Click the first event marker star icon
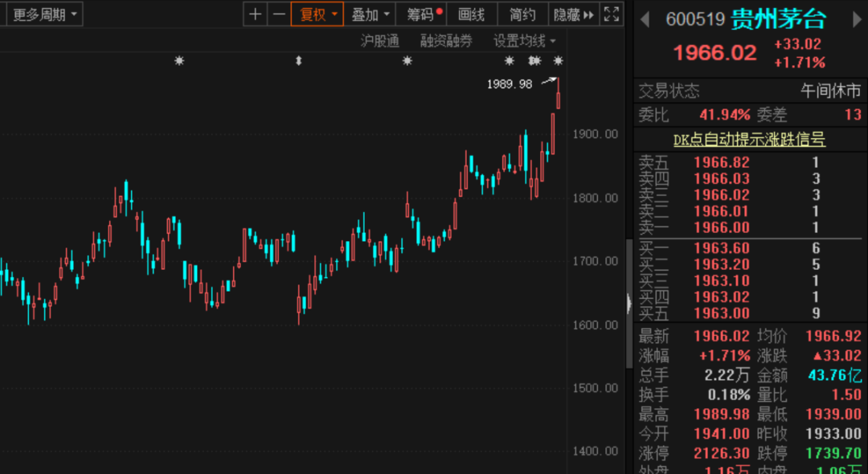The image size is (868, 474). (179, 61)
